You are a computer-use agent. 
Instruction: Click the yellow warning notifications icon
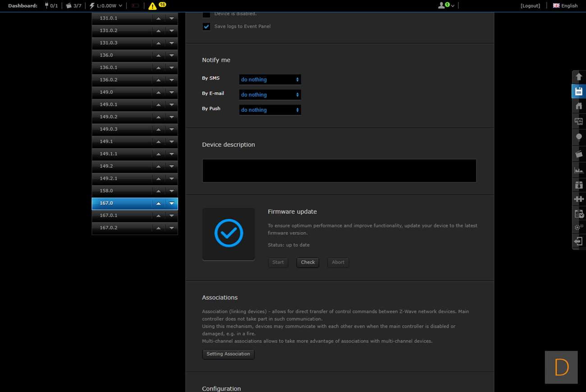coord(153,6)
